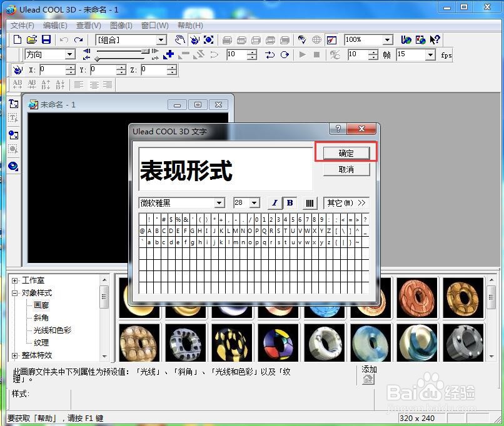Toggle the checkmark panel icon beside zoom
Screen dimensions: 504x426
coord(331,40)
